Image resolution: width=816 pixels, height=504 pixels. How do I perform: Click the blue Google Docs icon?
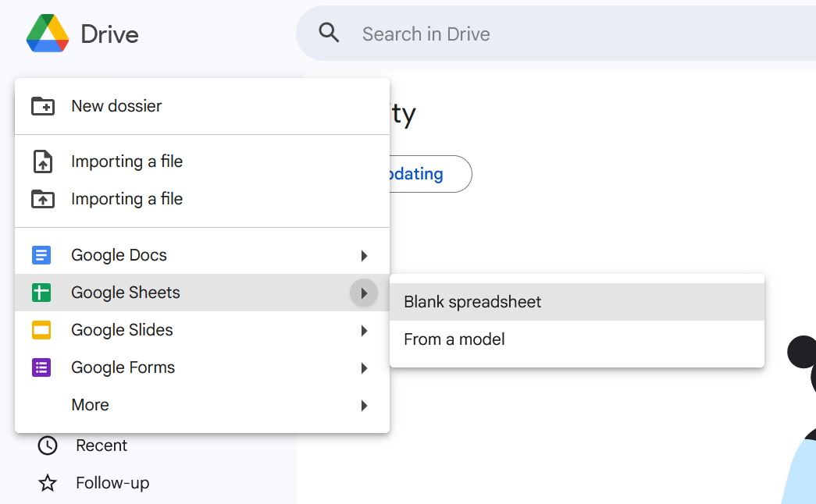click(41, 255)
